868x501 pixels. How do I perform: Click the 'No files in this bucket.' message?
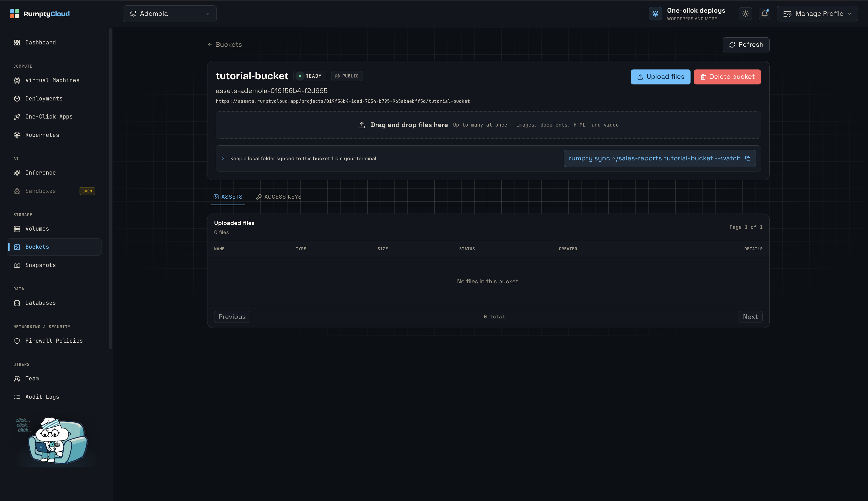pyautogui.click(x=488, y=281)
